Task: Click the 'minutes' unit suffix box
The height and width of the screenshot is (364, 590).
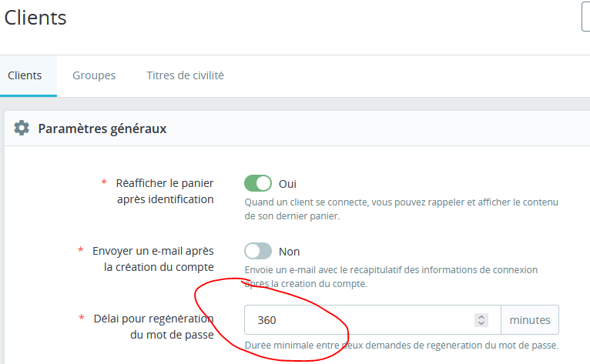Action: 530,319
